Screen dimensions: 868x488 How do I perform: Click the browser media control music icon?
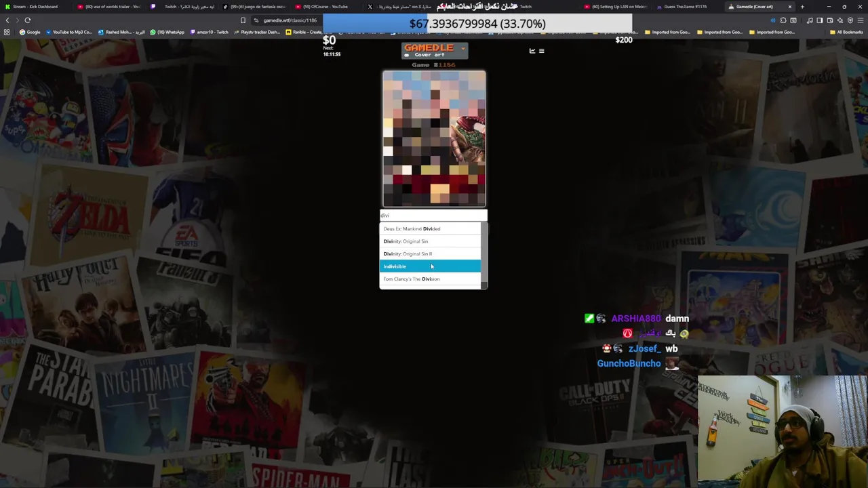tap(810, 20)
